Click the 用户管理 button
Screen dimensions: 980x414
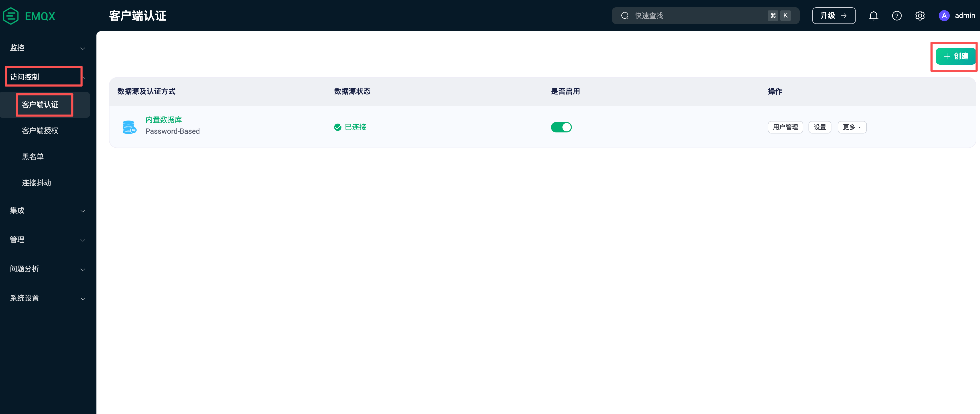tap(785, 127)
